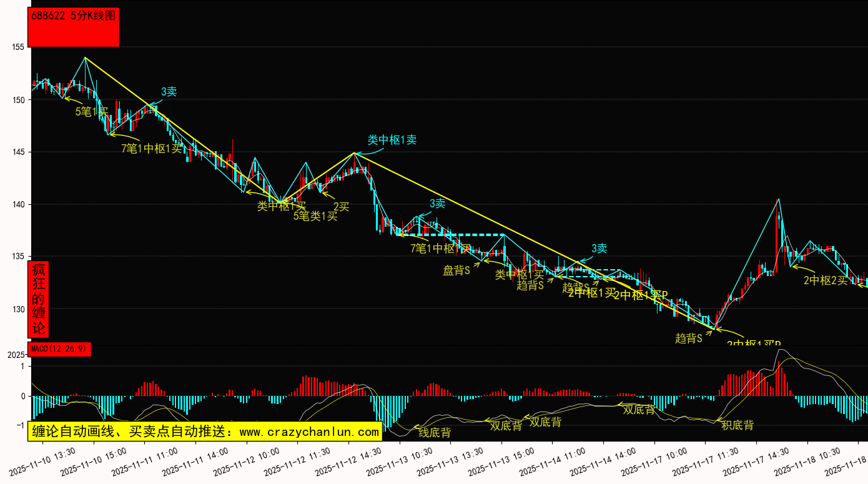Click the vertical 疯狂的缠论 red watermark
This screenshot has width=868, height=484.
tap(39, 299)
